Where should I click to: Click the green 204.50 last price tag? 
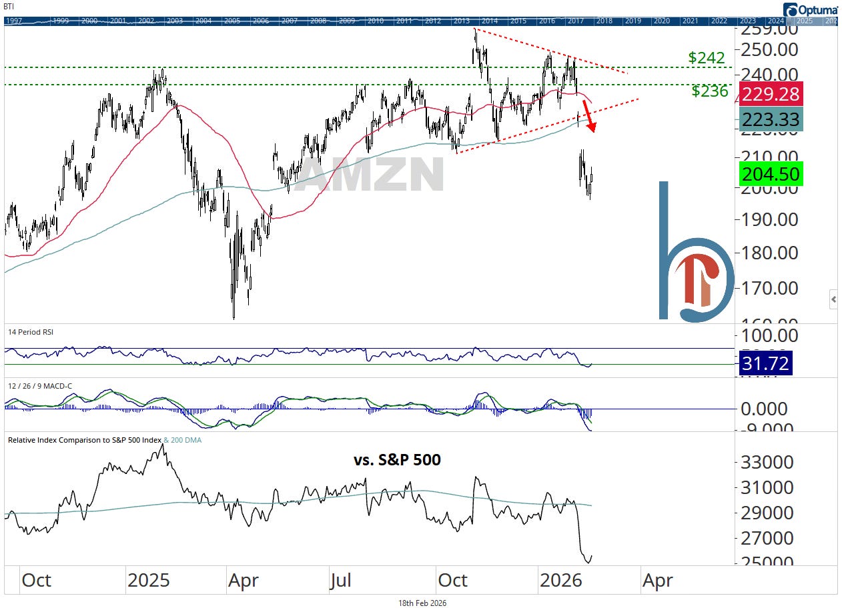pyautogui.click(x=770, y=173)
